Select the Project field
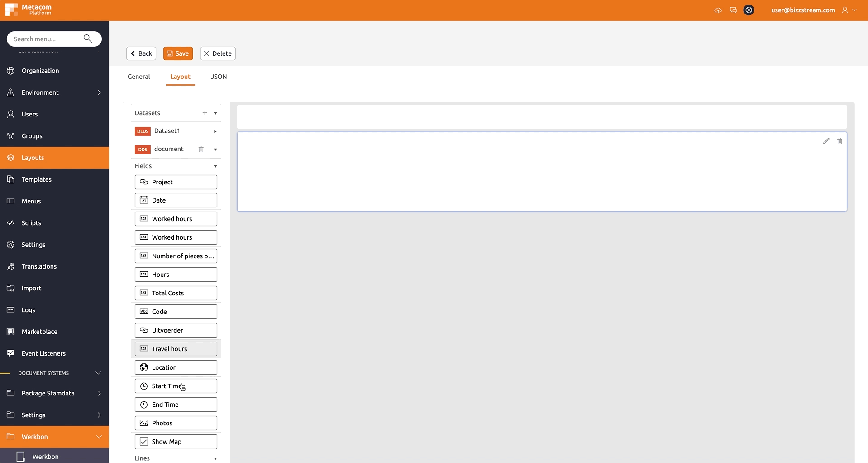This screenshot has height=463, width=868. point(176,182)
